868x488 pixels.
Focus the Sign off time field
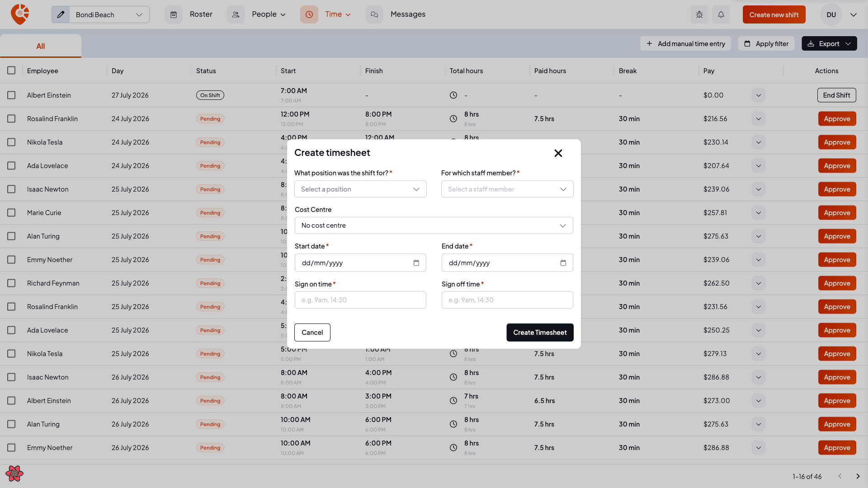(507, 300)
